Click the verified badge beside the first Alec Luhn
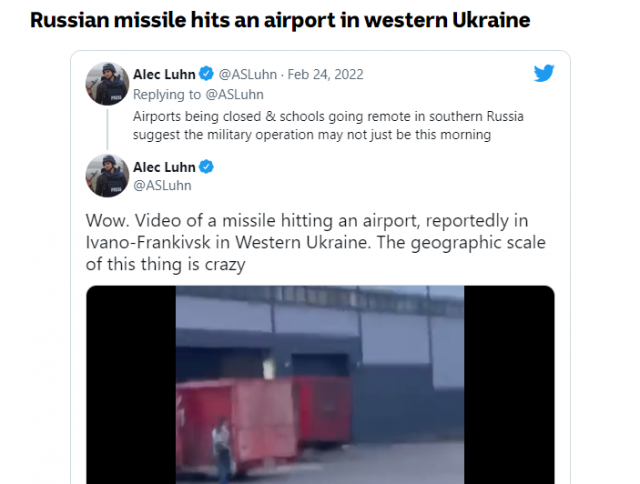The height and width of the screenshot is (484, 640). (206, 74)
